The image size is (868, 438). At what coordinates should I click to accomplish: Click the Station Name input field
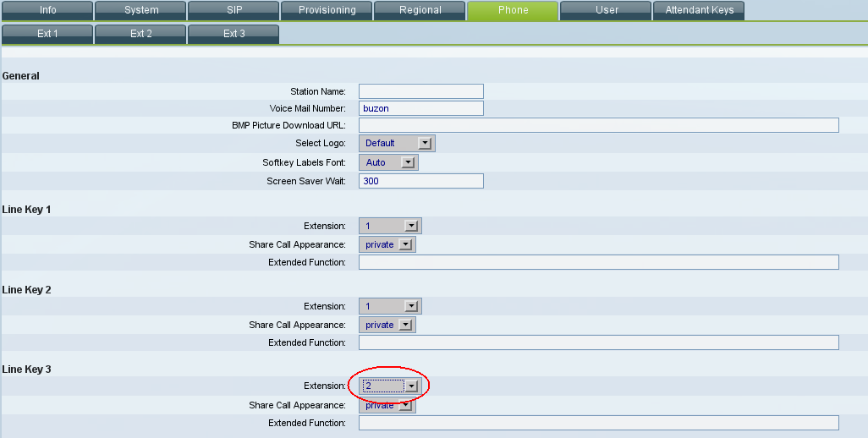tap(420, 91)
